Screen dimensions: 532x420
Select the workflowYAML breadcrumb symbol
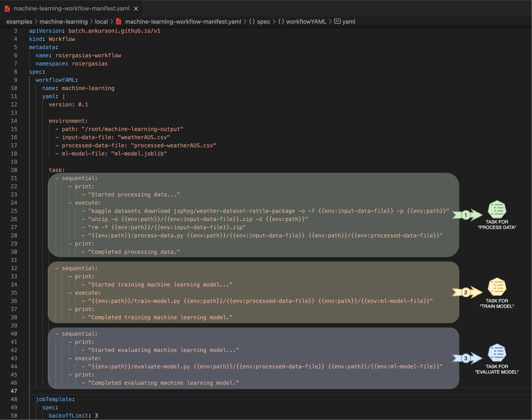[306, 22]
